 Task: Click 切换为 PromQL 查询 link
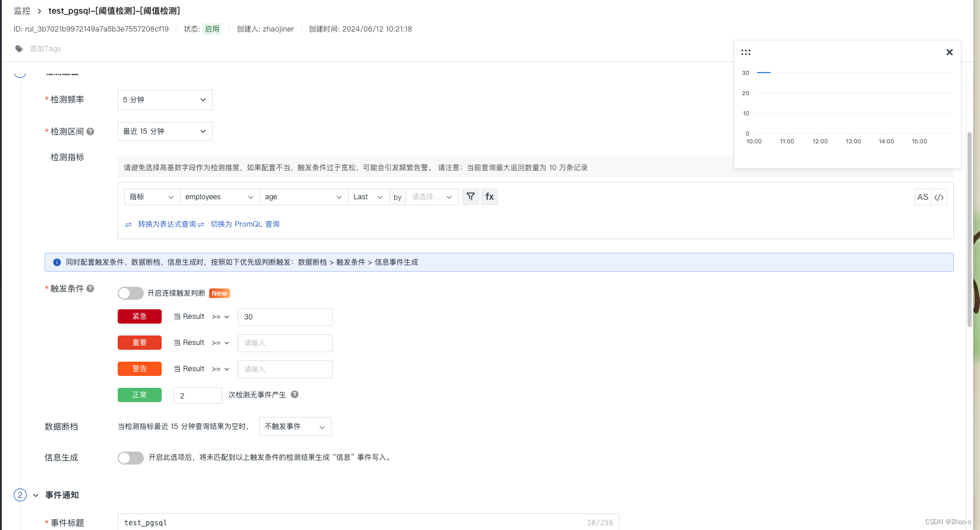pos(245,224)
